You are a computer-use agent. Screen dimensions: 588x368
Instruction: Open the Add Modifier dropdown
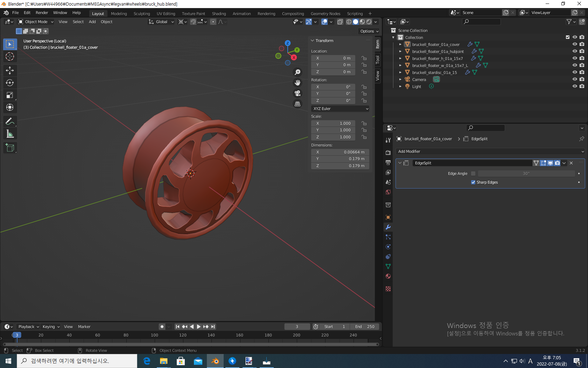pos(490,151)
